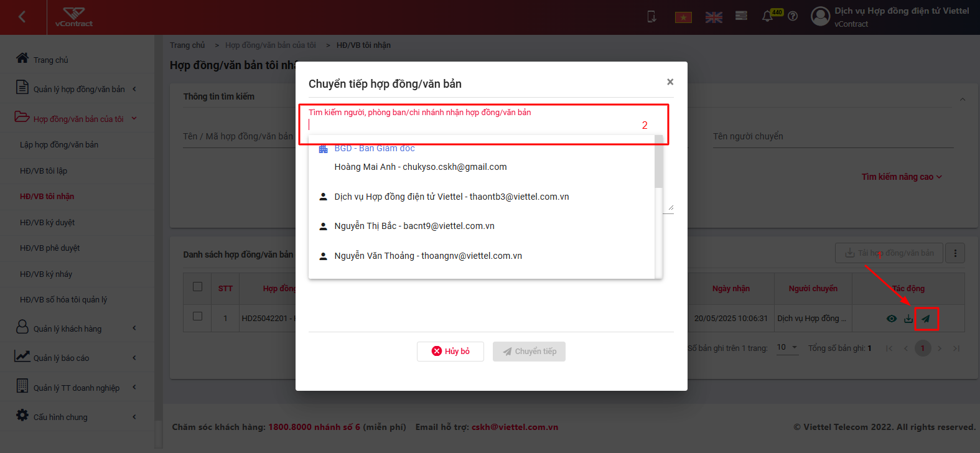The image size is (980, 453).
Task: Click Hợp đồng/văn bản của tôi breadcrumb link
Action: click(x=271, y=45)
